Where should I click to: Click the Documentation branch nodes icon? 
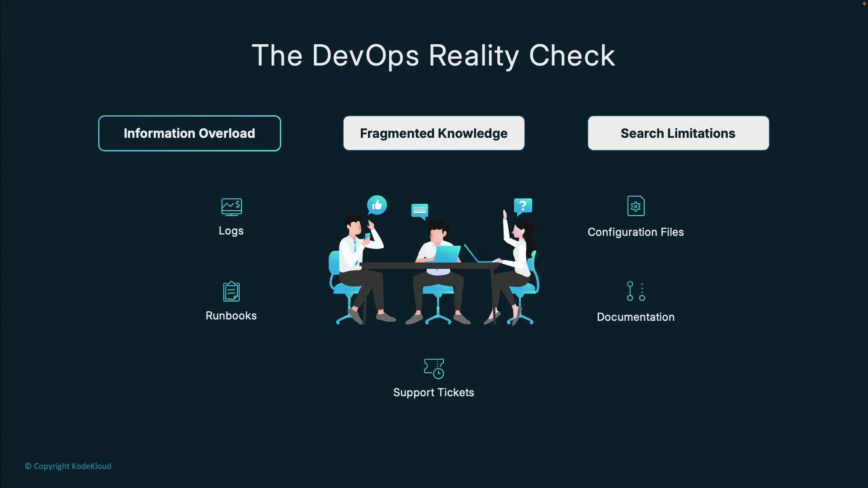pyautogui.click(x=636, y=291)
